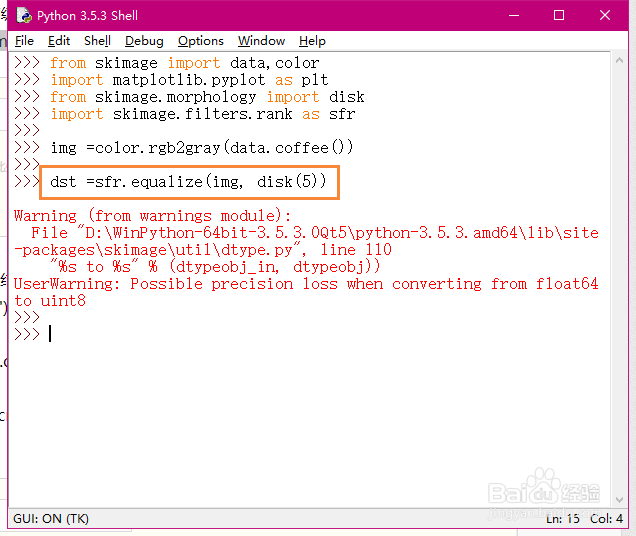Maximize the Python Shell window
Viewport: 636px width, 536px height.
click(x=559, y=15)
